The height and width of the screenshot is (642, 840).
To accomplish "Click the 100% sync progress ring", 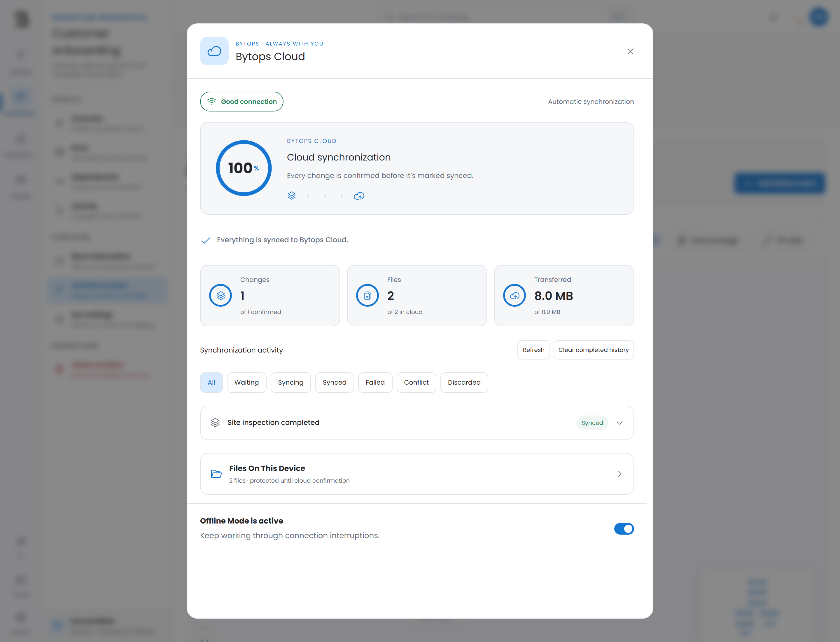I will coord(244,168).
